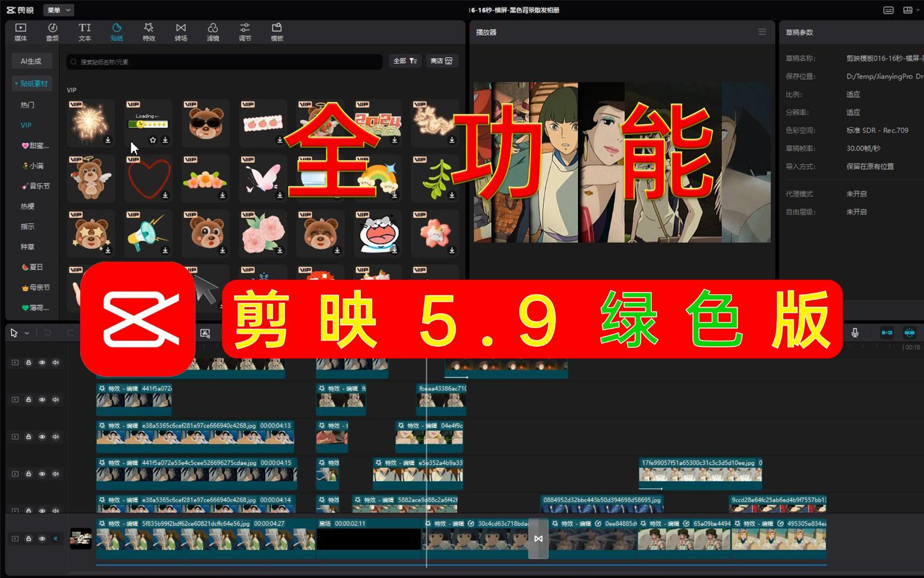Select the 黑场 00:00:02:11 clip
The height and width of the screenshot is (578, 924).
coord(369,538)
